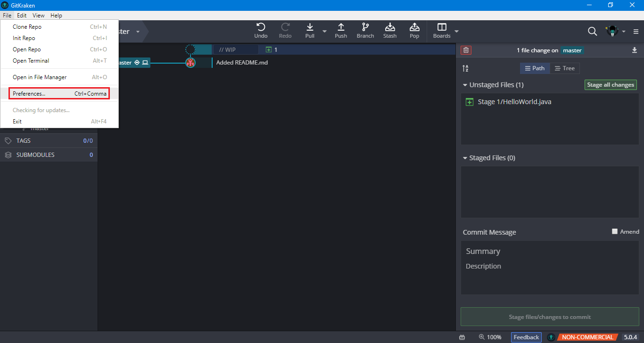Click the gift icon in status bar
Screen dimensions: 644x343
point(462,337)
